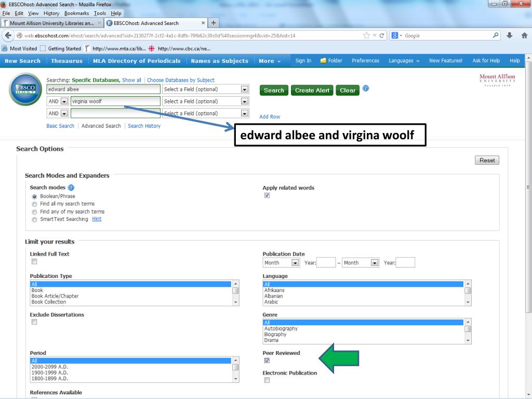Switch to Mount Allison University Libraries tab

click(x=51, y=23)
